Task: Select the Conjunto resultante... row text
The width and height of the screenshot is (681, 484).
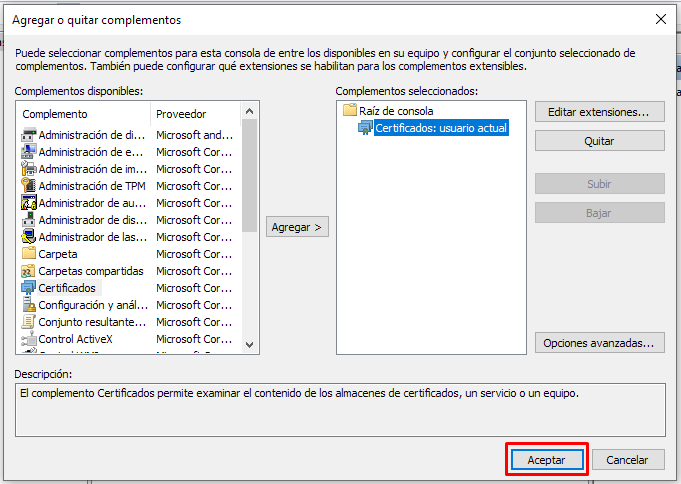Action: [x=93, y=322]
